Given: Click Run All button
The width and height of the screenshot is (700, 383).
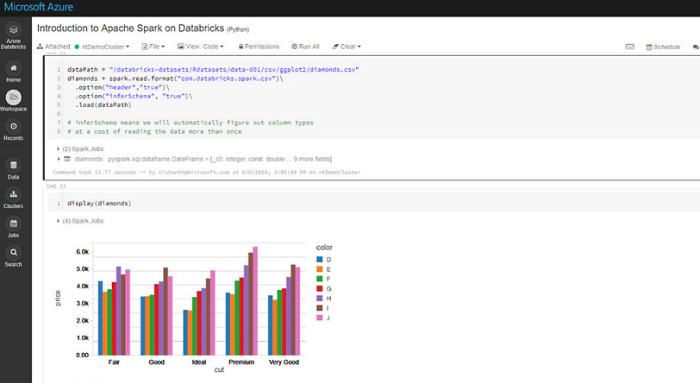Looking at the screenshot, I should point(305,46).
